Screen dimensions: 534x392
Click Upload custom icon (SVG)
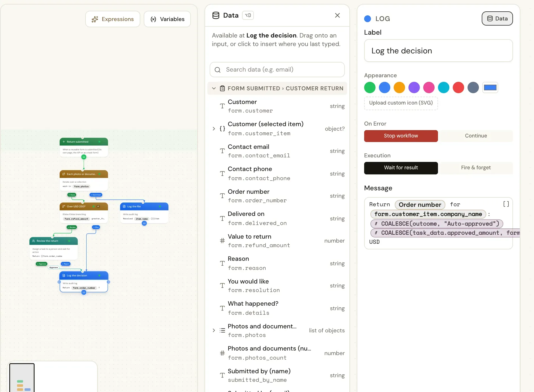401,103
